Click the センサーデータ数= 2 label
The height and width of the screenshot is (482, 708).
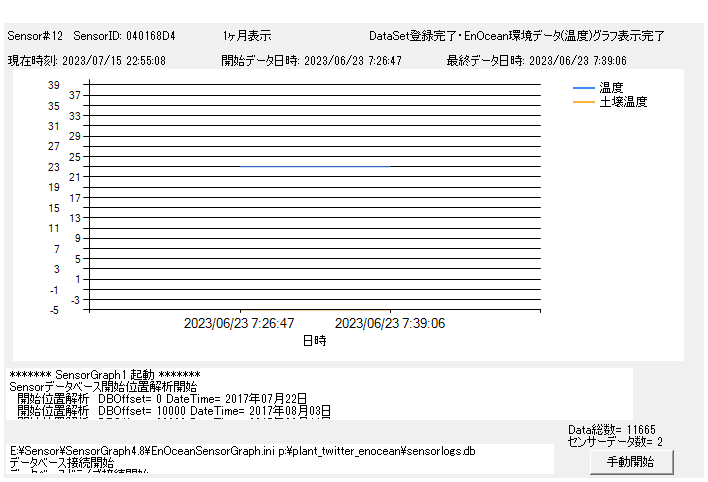tap(615, 441)
